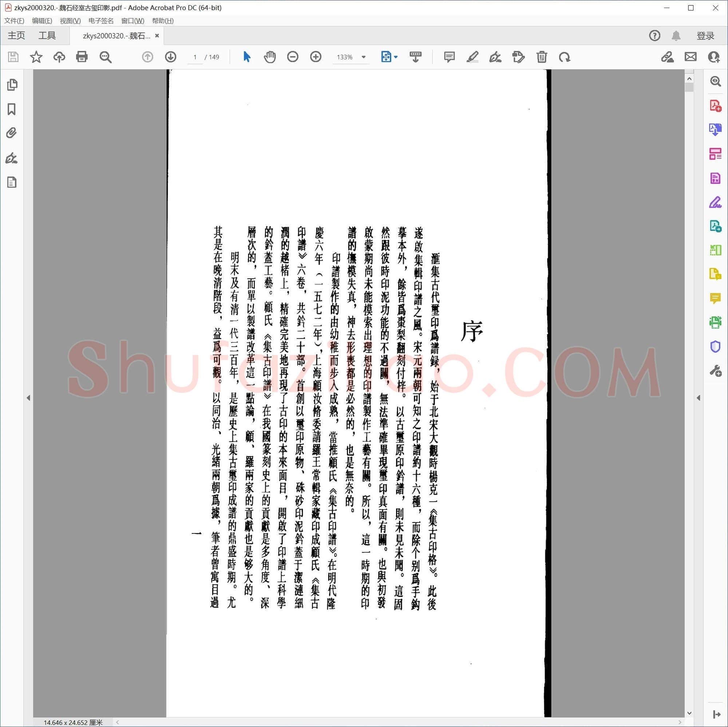This screenshot has width=728, height=727.
Task: Click the green send-for-review tool icon
Action: (715, 226)
